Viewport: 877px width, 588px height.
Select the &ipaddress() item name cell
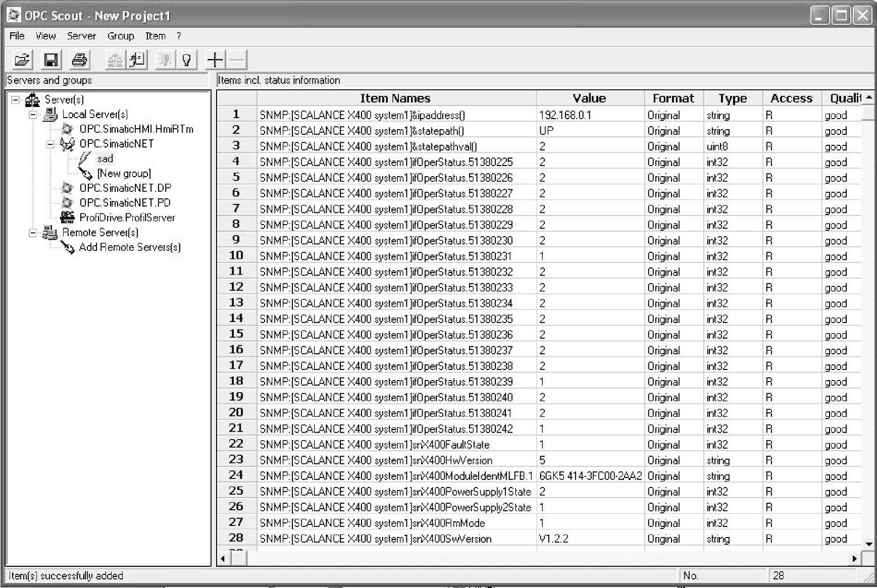[x=397, y=115]
